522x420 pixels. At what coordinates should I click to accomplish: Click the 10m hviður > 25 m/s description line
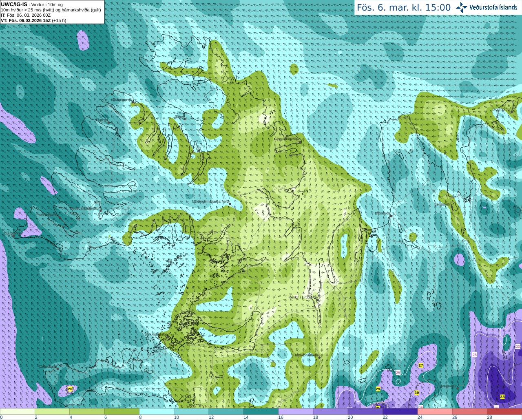51,10
